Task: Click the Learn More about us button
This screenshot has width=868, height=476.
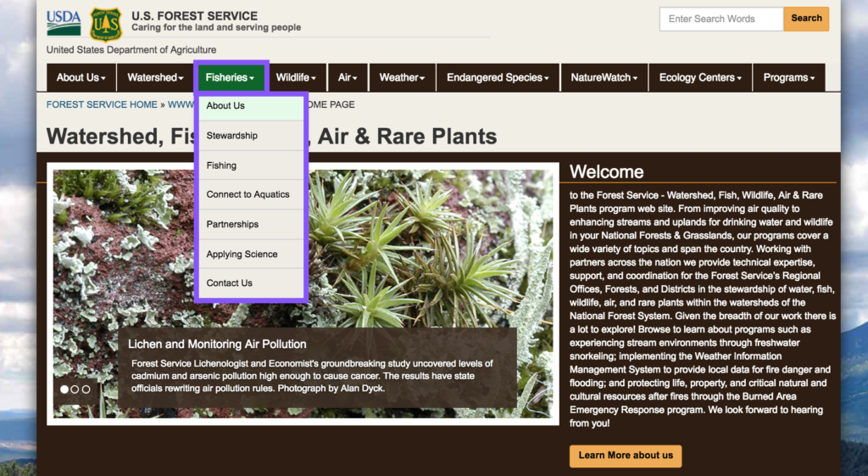Action: (626, 456)
